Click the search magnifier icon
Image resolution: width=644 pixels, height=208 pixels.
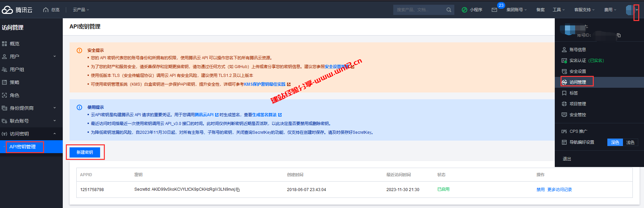click(449, 10)
